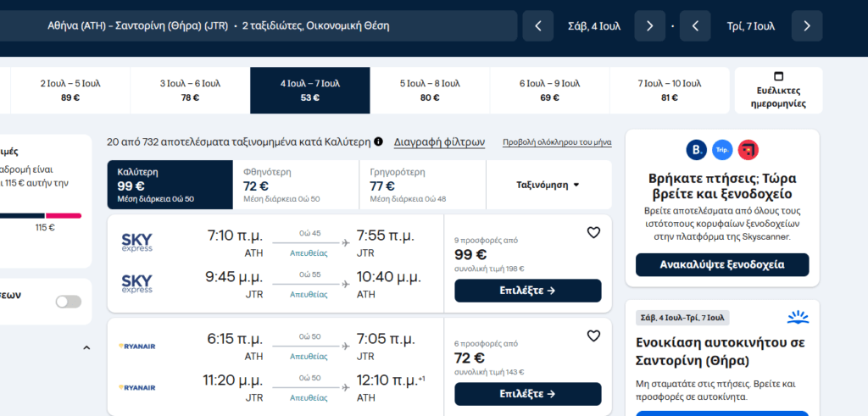Go to previous departure date arrow
Image resolution: width=868 pixels, height=416 pixels.
point(538,25)
